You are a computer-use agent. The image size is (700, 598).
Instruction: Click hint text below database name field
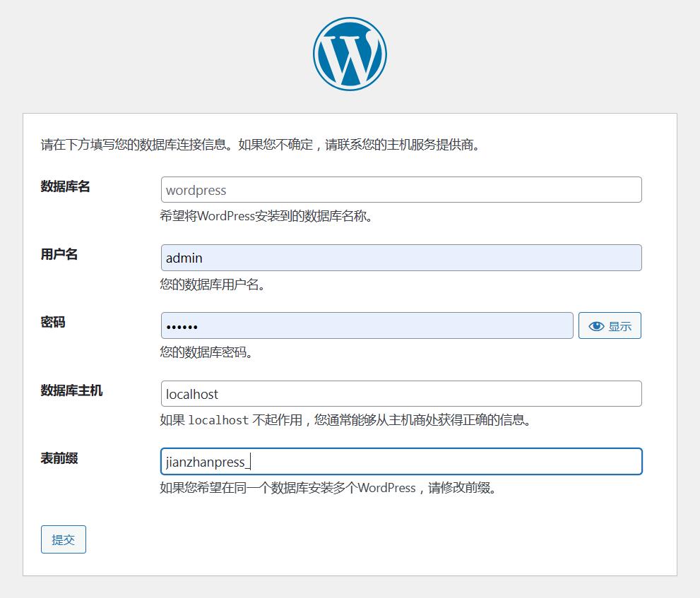click(x=266, y=216)
